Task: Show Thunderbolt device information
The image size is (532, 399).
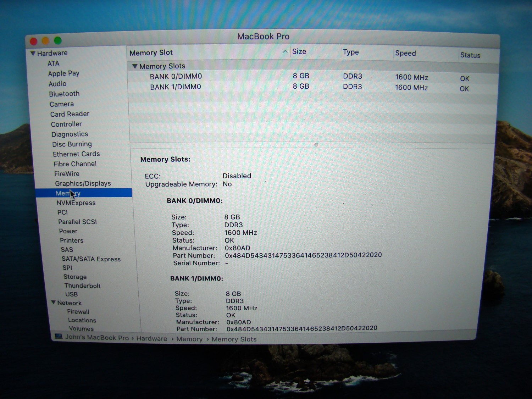Action: pos(82,286)
